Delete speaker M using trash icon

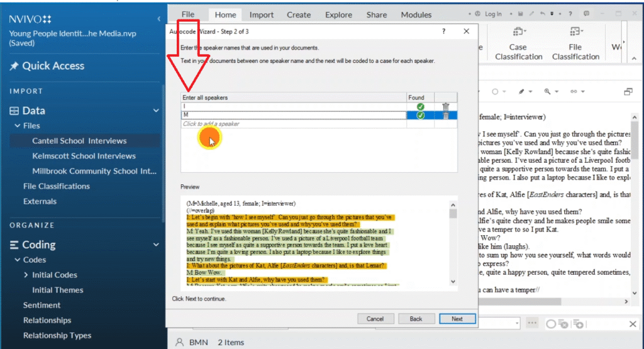coord(445,115)
